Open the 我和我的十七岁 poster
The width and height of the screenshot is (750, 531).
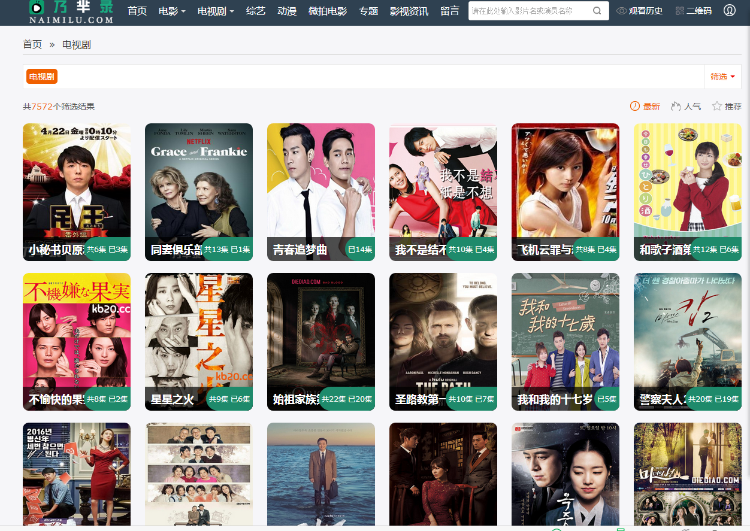point(565,342)
